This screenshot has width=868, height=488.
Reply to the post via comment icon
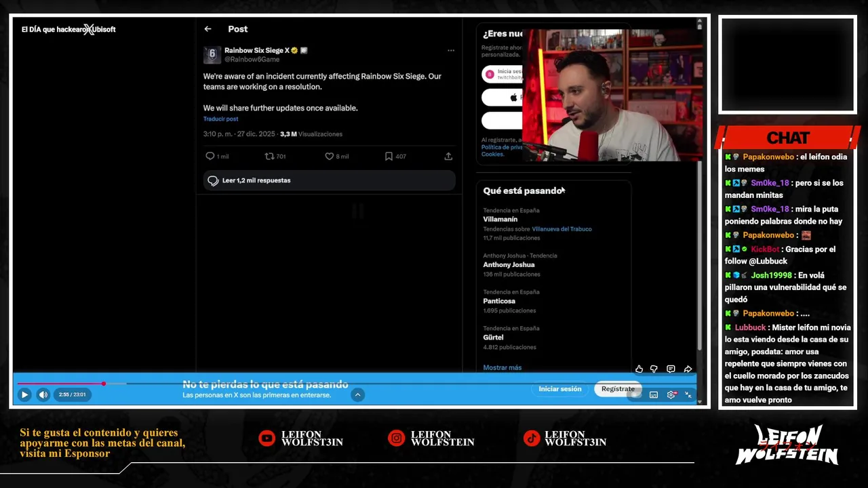click(210, 156)
